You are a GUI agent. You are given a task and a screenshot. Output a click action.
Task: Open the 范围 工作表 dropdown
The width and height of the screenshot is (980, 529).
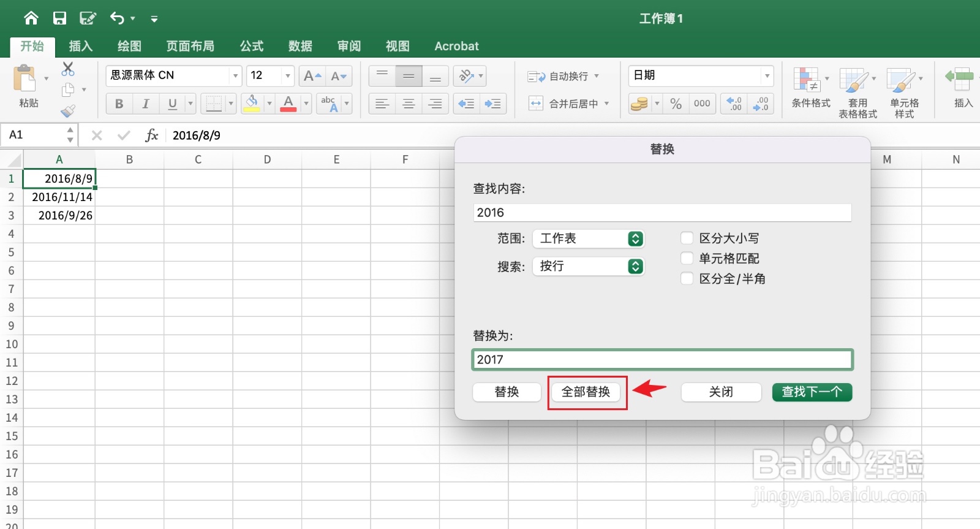[589, 238]
